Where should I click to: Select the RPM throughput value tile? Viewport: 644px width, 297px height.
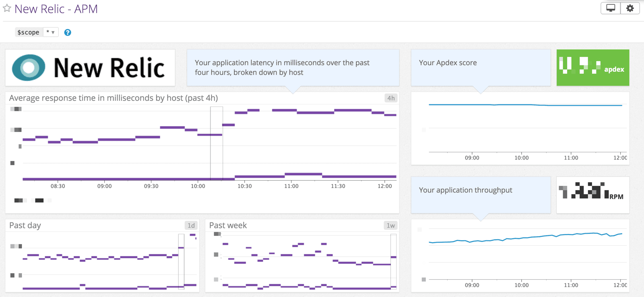pyautogui.click(x=592, y=195)
